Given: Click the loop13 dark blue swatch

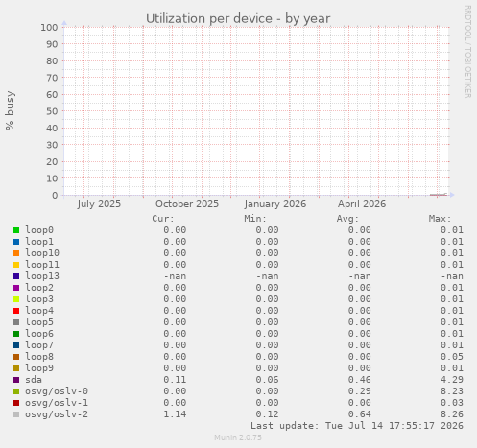Looking at the screenshot, I should (x=16, y=276).
